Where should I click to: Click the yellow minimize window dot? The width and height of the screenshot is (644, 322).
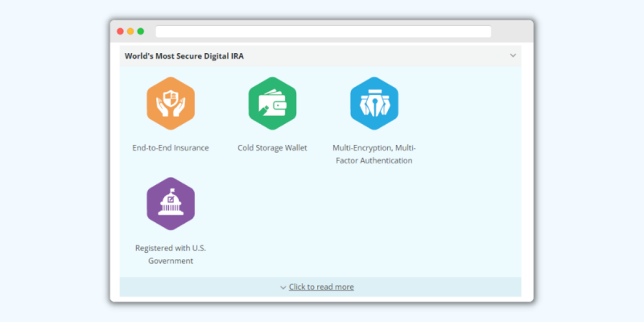pos(130,31)
